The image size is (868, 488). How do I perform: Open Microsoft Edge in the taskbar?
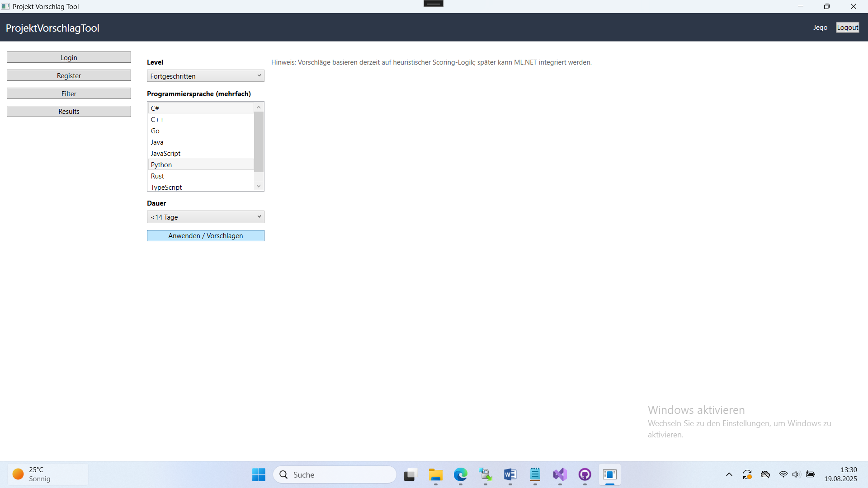[460, 475]
